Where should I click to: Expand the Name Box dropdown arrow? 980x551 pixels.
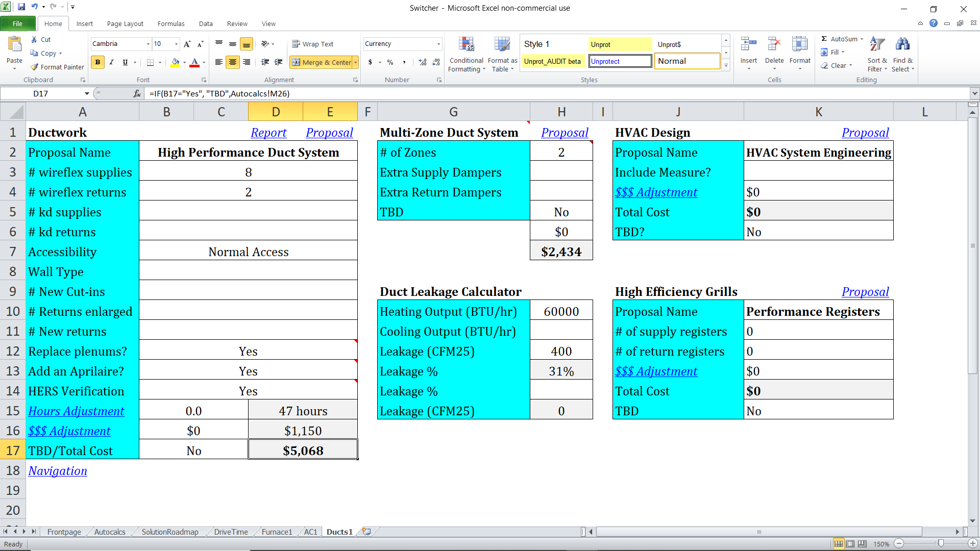(x=87, y=93)
